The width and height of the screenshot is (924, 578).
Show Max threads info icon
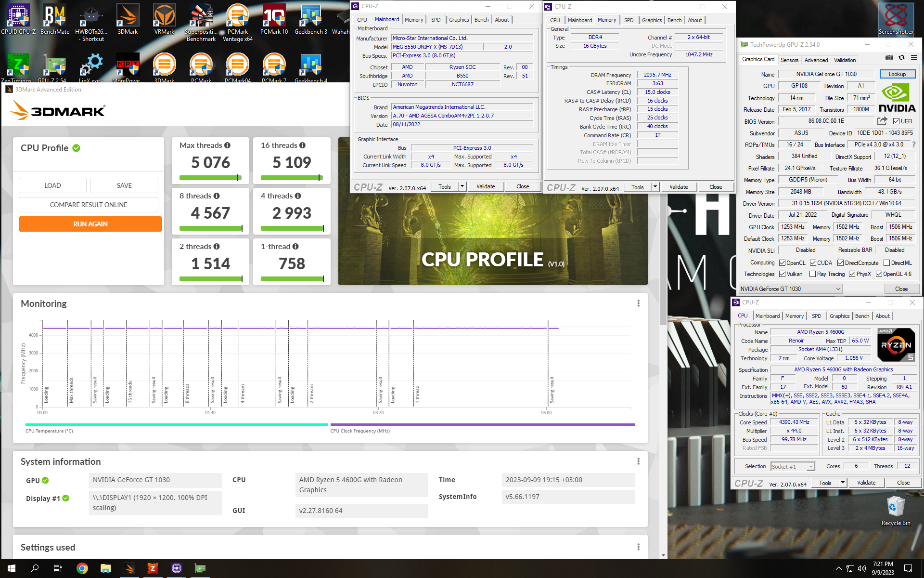[x=227, y=145]
